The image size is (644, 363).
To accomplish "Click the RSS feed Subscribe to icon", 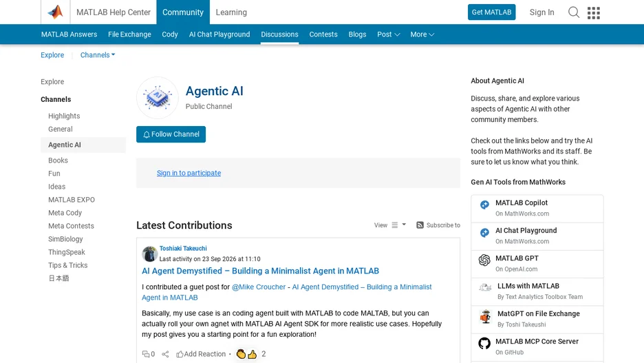I will click(420, 225).
